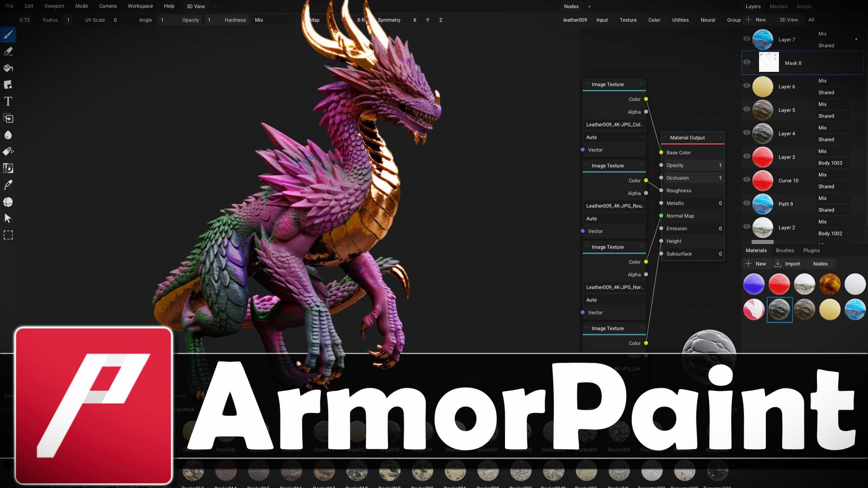
Task: Select the Brush tool
Action: tap(8, 35)
